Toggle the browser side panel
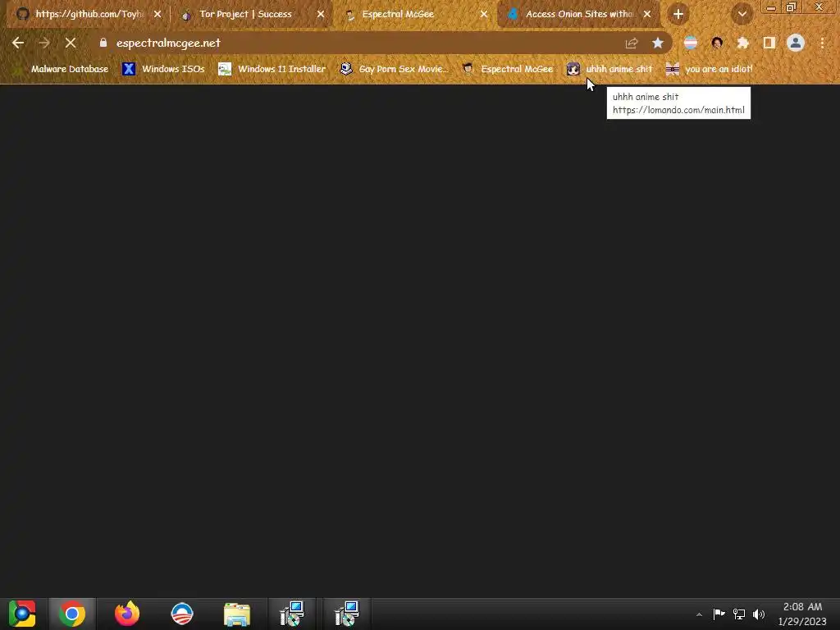This screenshot has width=840, height=630. [769, 43]
